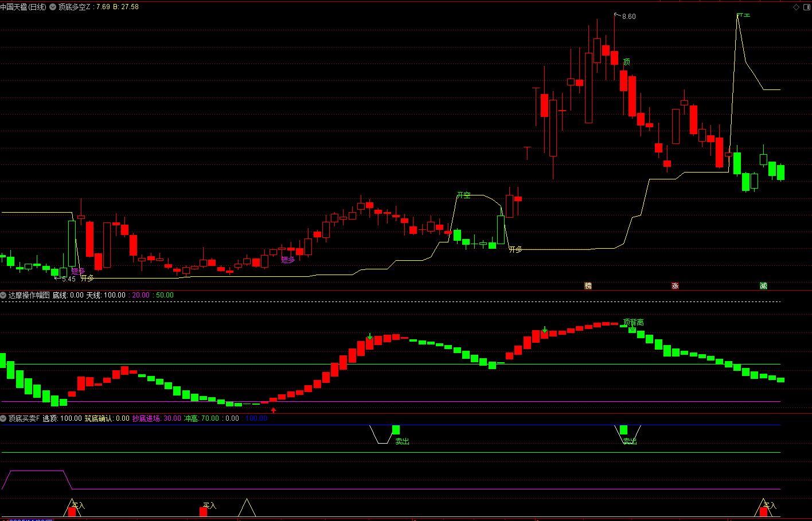Toggle the side panel icon at top right
812x521 pixels.
point(806,7)
